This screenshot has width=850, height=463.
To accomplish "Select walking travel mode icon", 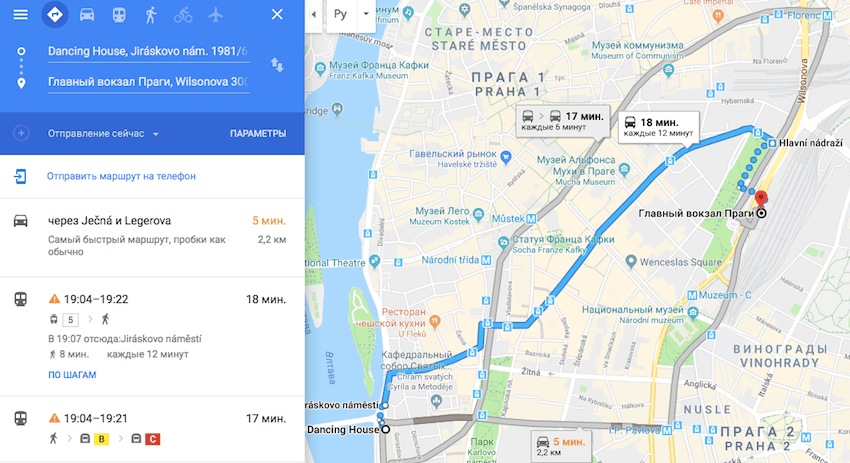I will pyautogui.click(x=151, y=15).
